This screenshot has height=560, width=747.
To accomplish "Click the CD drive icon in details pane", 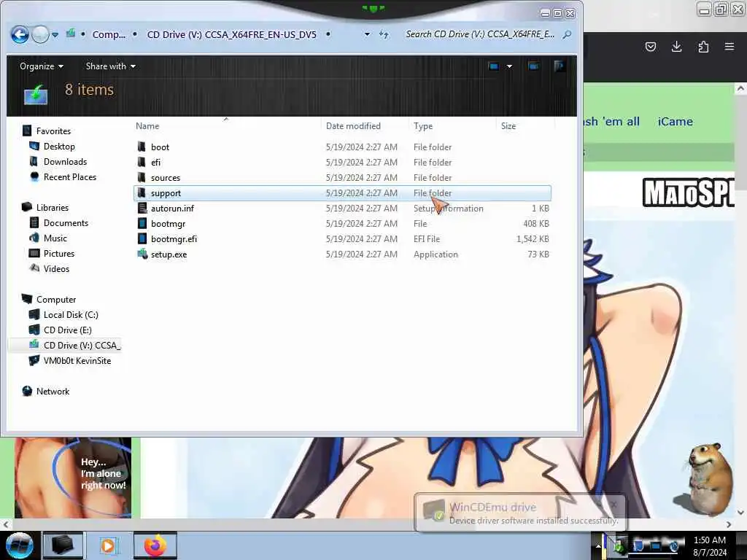I will [36, 94].
